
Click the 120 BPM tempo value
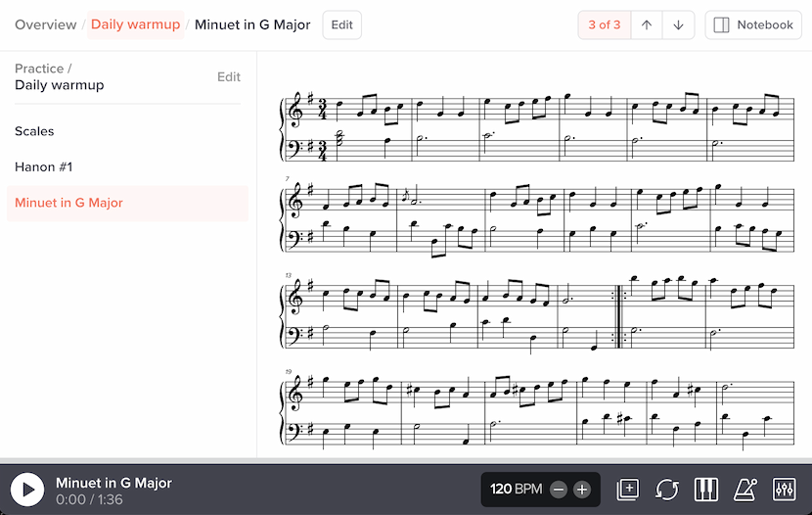pyautogui.click(x=516, y=490)
